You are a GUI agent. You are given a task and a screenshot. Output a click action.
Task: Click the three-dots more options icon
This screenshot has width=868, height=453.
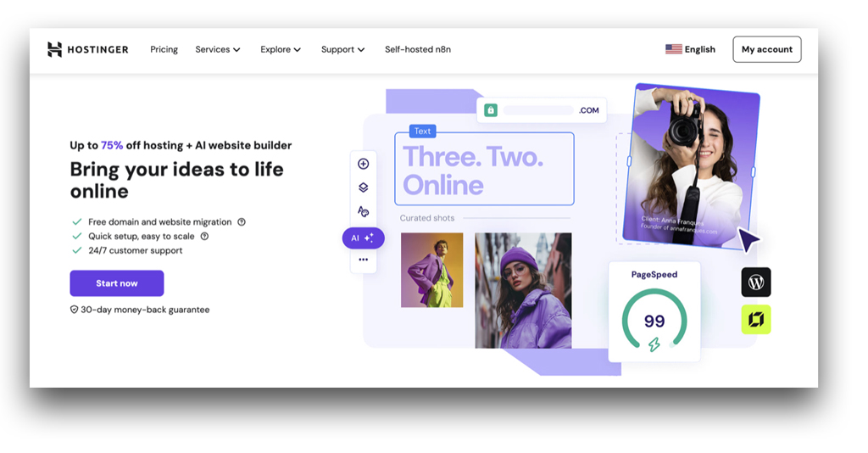click(364, 260)
